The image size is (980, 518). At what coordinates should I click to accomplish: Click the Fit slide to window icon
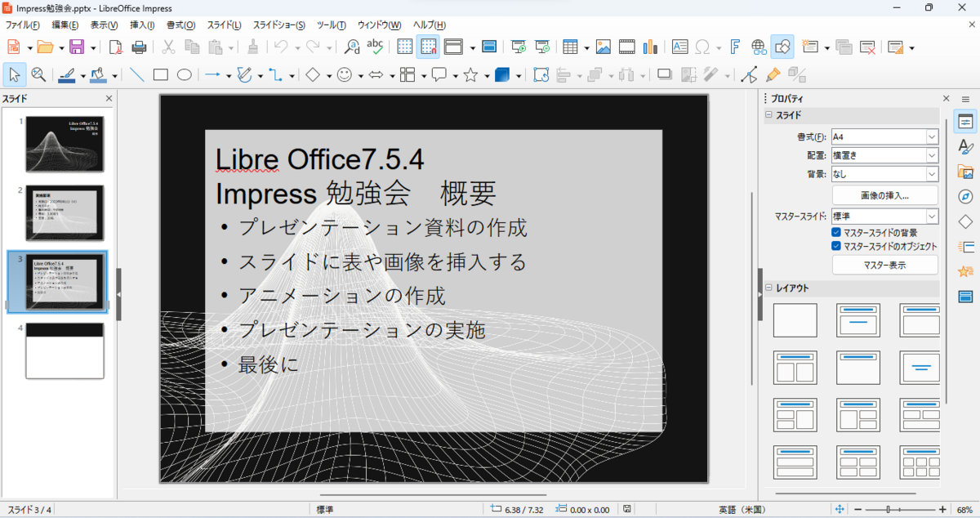coord(840,509)
